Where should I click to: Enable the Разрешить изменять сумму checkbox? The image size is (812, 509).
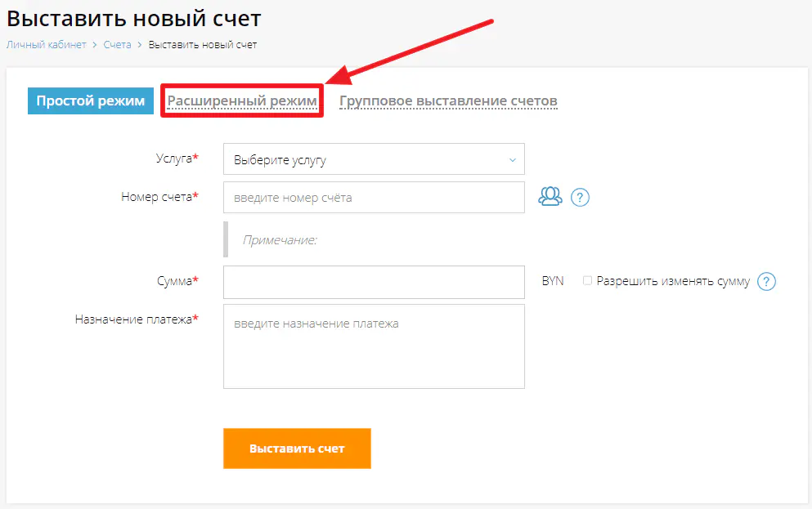pos(587,281)
